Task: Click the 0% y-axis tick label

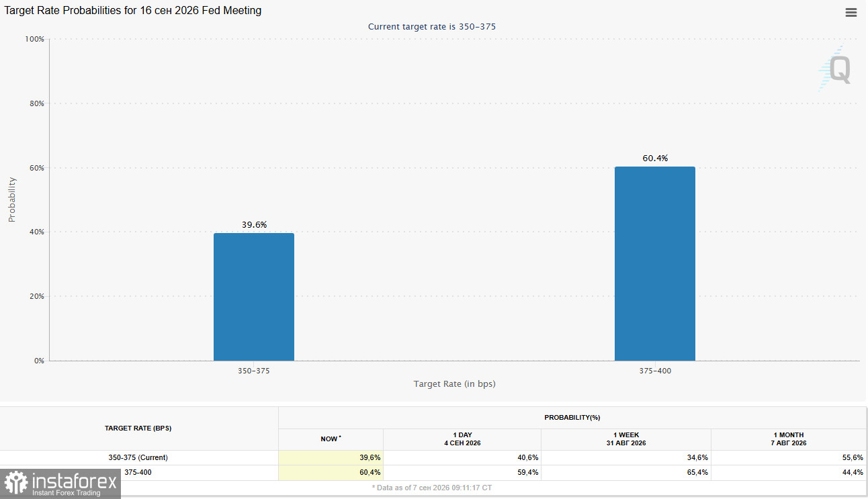Action: click(38, 361)
